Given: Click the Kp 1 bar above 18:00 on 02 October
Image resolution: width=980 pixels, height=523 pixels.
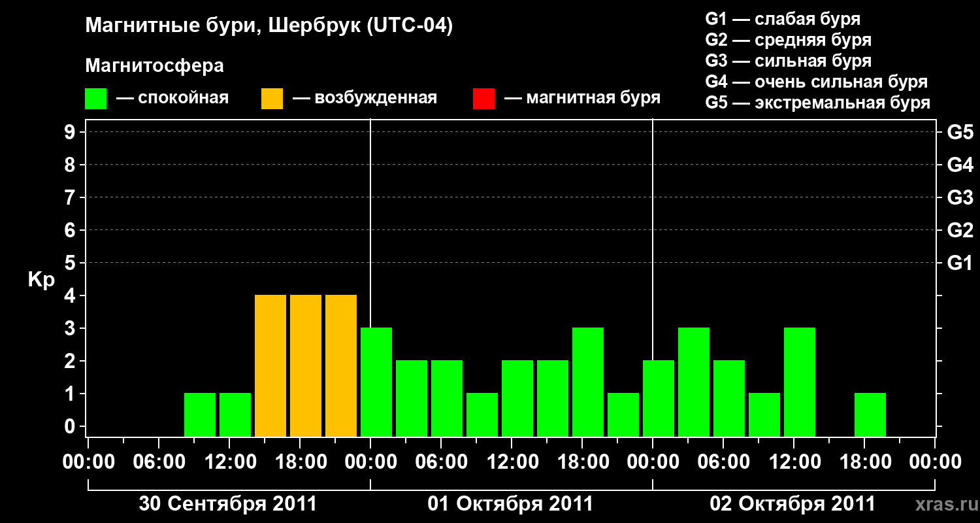Looking at the screenshot, I should point(870,414).
